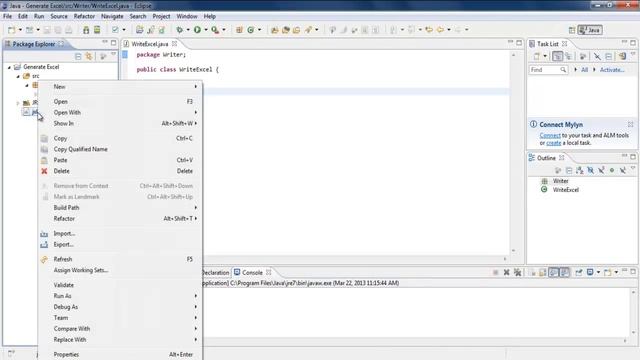Viewport: 640px width, 360px height.
Task: Click the Back navigation yellow arrow
Action: pos(440,30)
